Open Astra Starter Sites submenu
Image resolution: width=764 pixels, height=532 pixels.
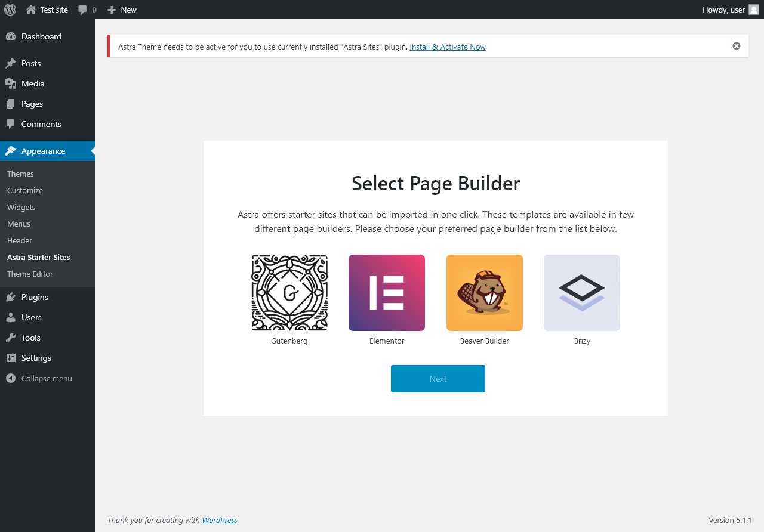pyautogui.click(x=39, y=257)
